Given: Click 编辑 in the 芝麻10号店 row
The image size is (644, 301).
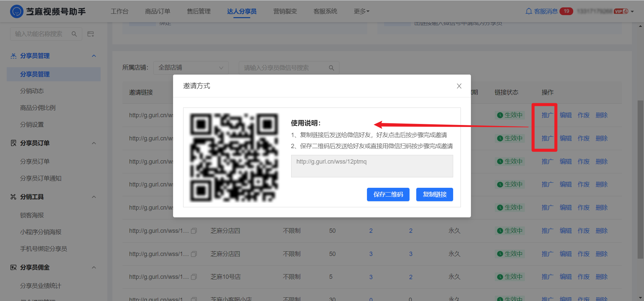Looking at the screenshot, I should 566,277.
